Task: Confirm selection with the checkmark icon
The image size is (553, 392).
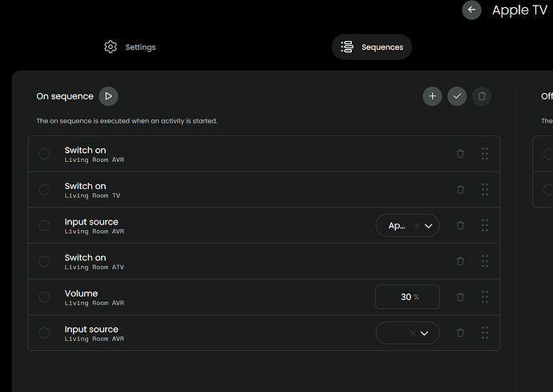Action: 457,96
